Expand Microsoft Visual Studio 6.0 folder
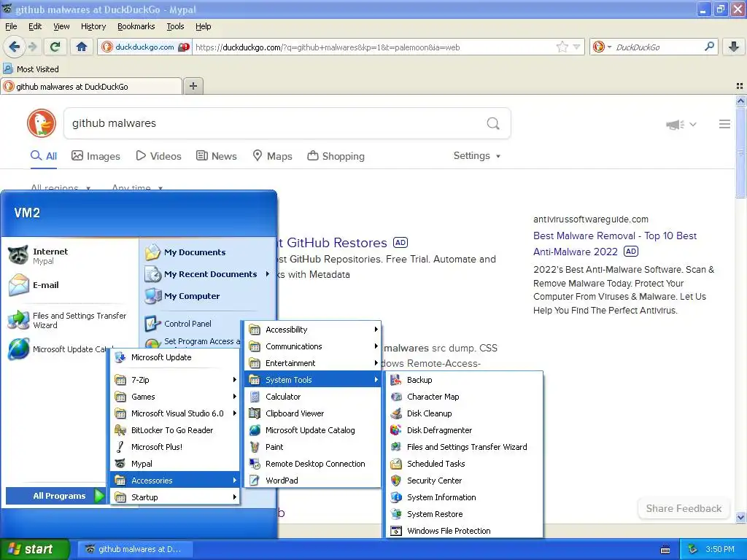 point(175,413)
